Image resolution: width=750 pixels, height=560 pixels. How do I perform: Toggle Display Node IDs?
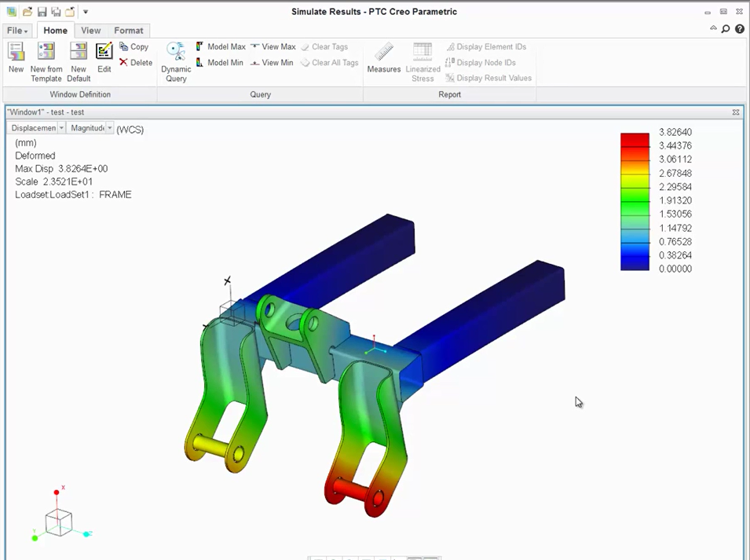point(481,62)
